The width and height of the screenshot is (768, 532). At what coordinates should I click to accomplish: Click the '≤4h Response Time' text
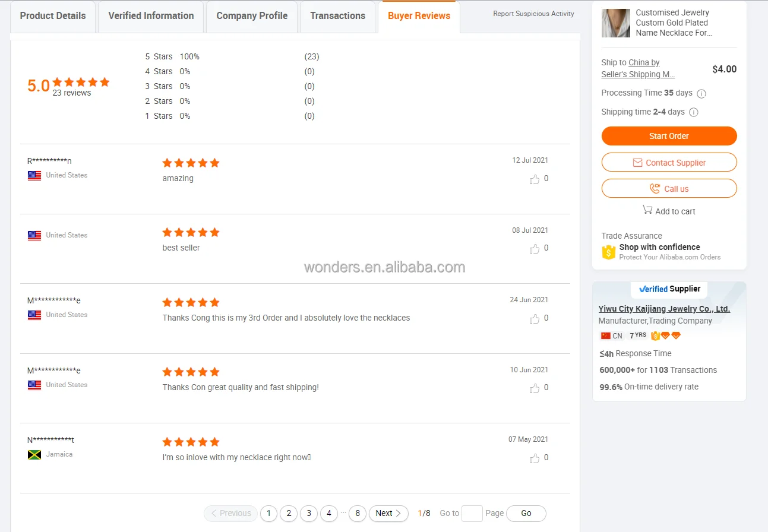pos(636,354)
